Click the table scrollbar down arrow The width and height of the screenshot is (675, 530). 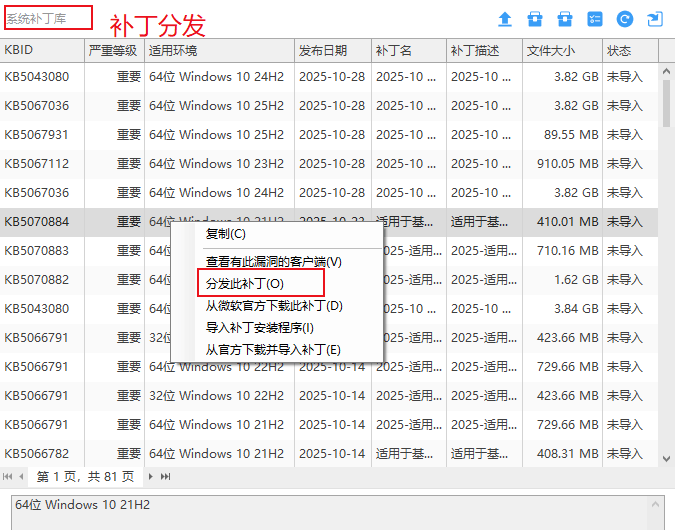tap(666, 459)
